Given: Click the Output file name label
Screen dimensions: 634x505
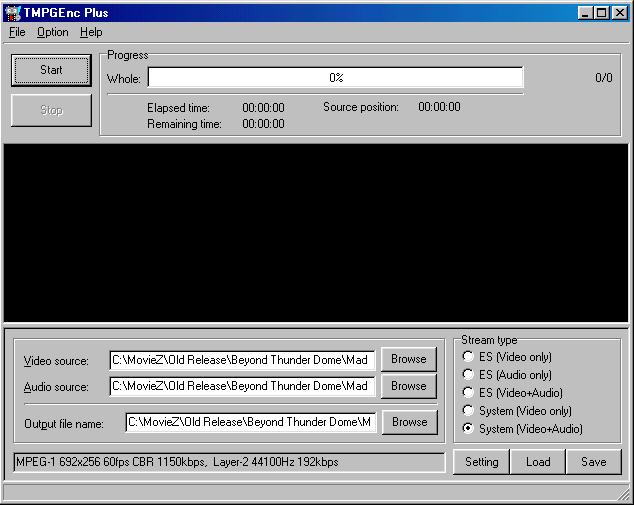Looking at the screenshot, I should pos(64,424).
